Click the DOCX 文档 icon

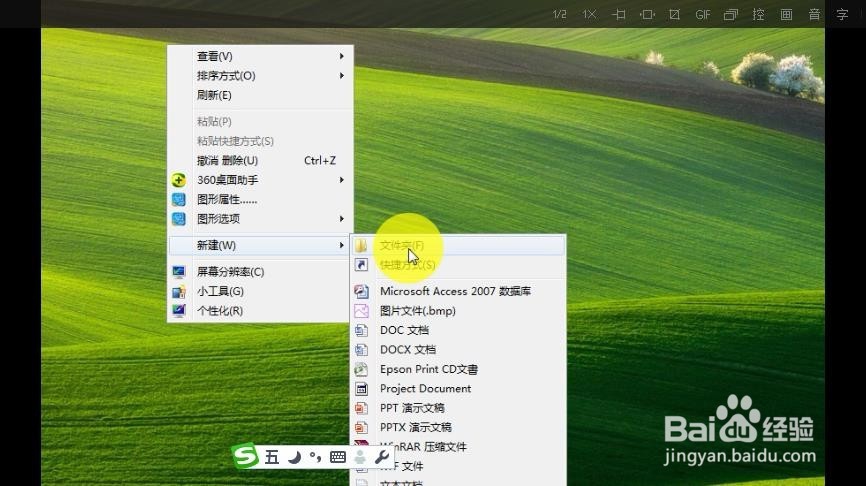pyautogui.click(x=361, y=350)
